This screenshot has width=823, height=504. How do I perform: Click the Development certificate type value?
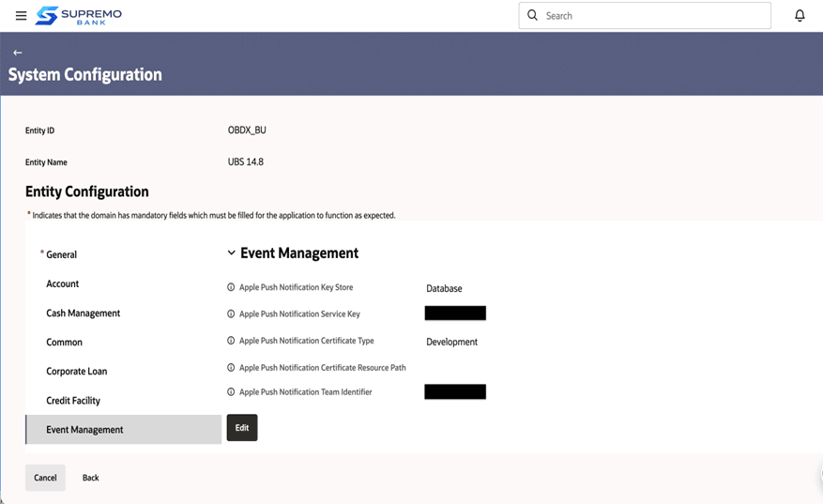coord(452,342)
